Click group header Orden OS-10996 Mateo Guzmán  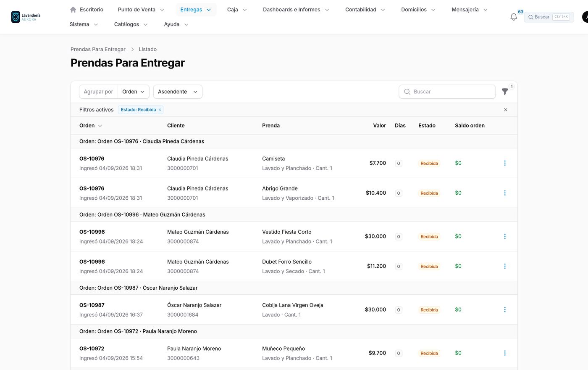(x=294, y=214)
